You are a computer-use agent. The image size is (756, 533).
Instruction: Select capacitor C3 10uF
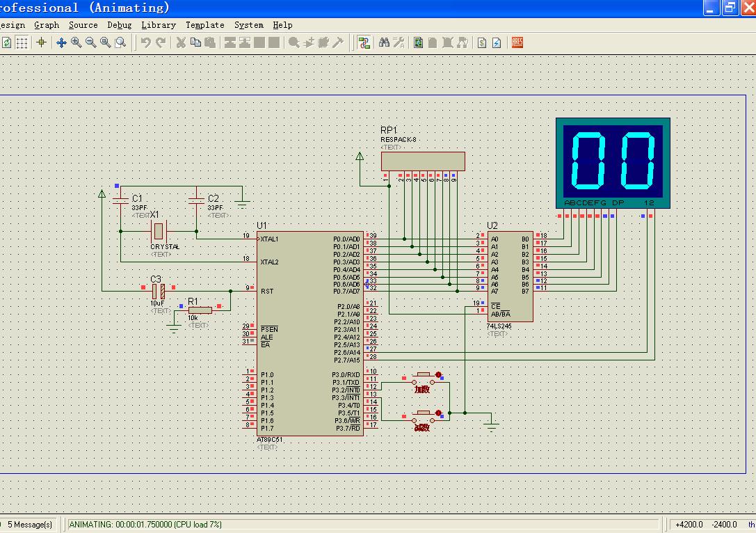pos(158,292)
